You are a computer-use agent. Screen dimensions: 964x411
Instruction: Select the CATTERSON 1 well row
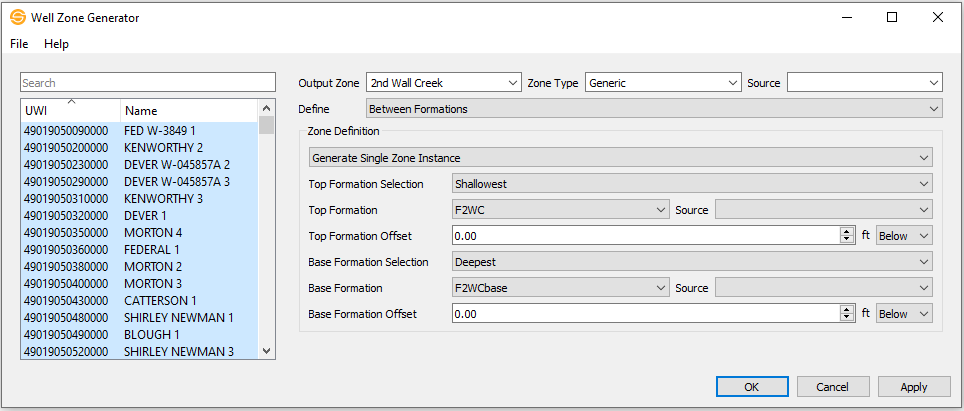tap(160, 300)
